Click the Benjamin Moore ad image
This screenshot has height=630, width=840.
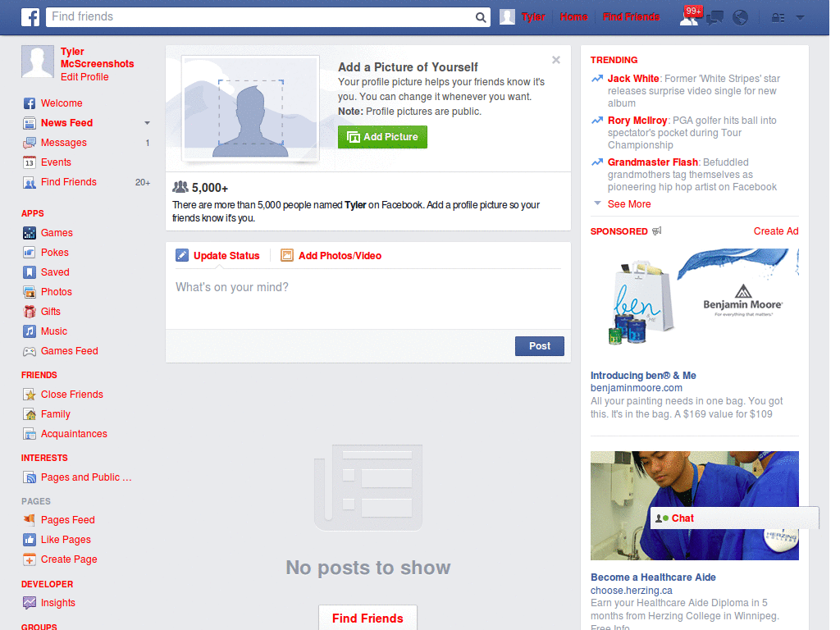(694, 301)
